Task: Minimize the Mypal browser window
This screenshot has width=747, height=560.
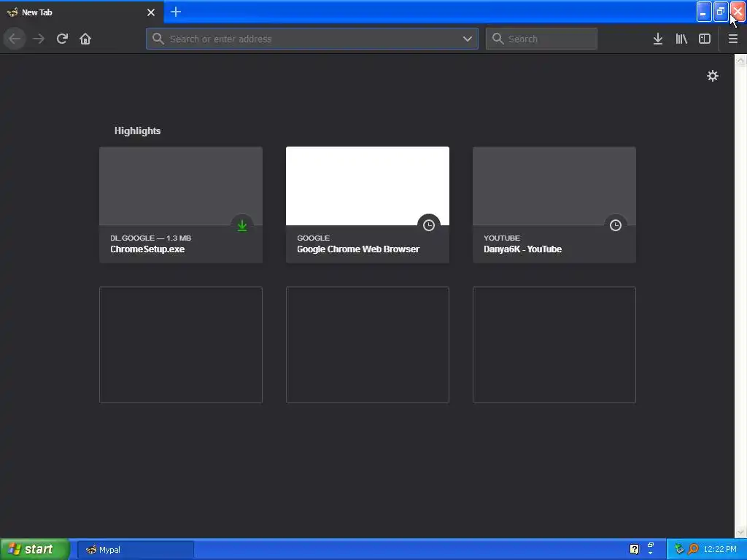Action: click(704, 12)
